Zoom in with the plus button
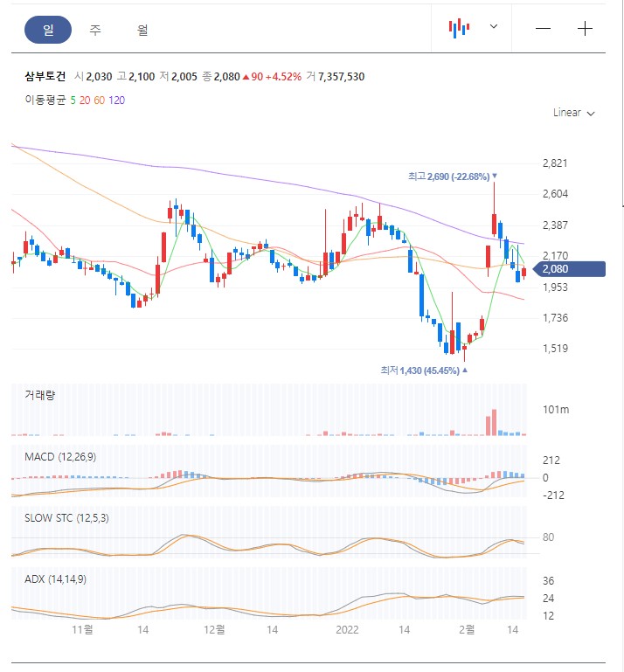624x672 pixels. pos(585,29)
